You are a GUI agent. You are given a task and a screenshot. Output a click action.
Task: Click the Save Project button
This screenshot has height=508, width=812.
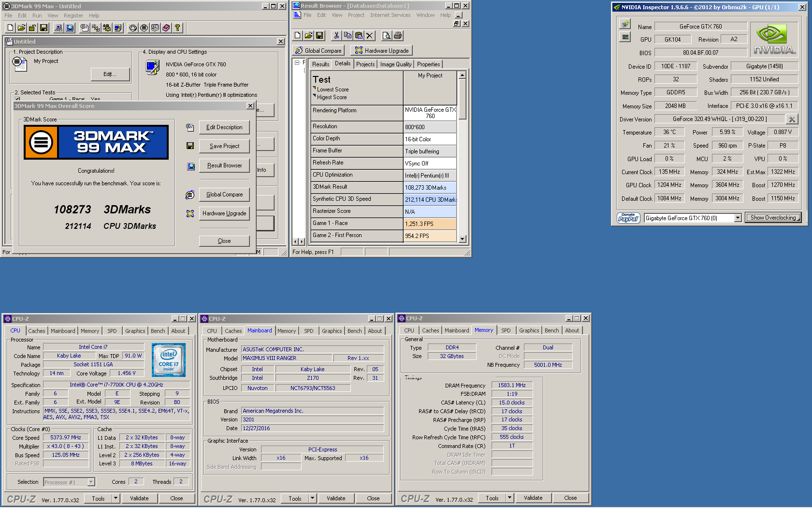(x=224, y=146)
